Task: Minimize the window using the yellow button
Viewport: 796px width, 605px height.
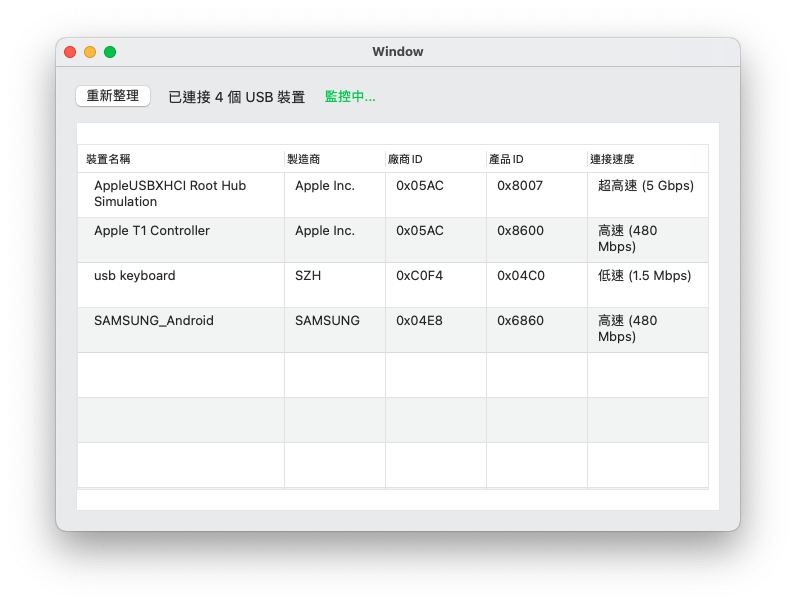Action: pyautogui.click(x=90, y=52)
